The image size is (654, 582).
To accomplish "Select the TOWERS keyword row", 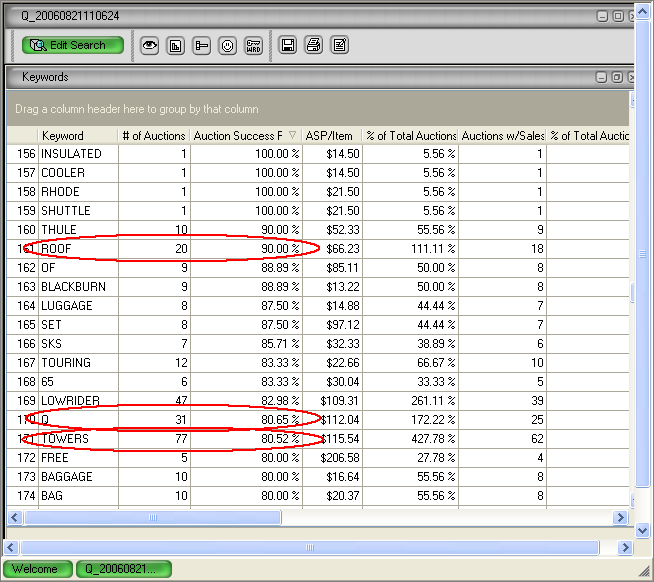I will pos(65,438).
